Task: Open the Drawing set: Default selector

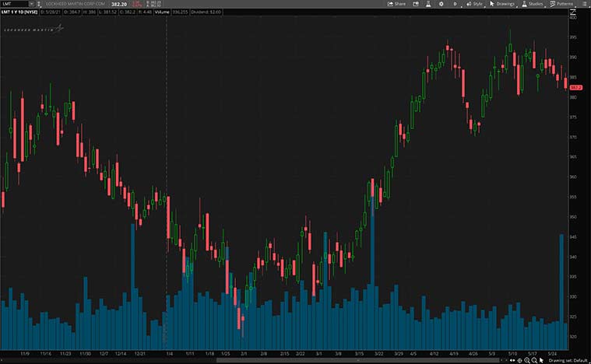Action: pos(565,359)
